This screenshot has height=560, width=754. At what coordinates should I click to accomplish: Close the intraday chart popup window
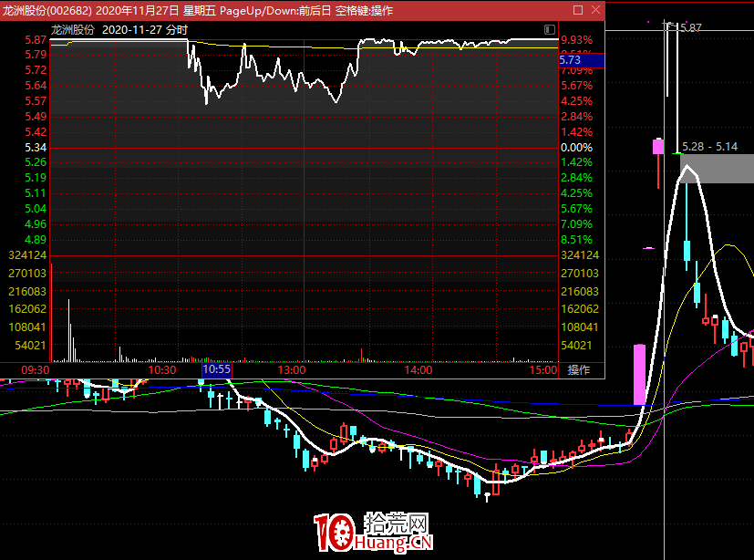(595, 10)
